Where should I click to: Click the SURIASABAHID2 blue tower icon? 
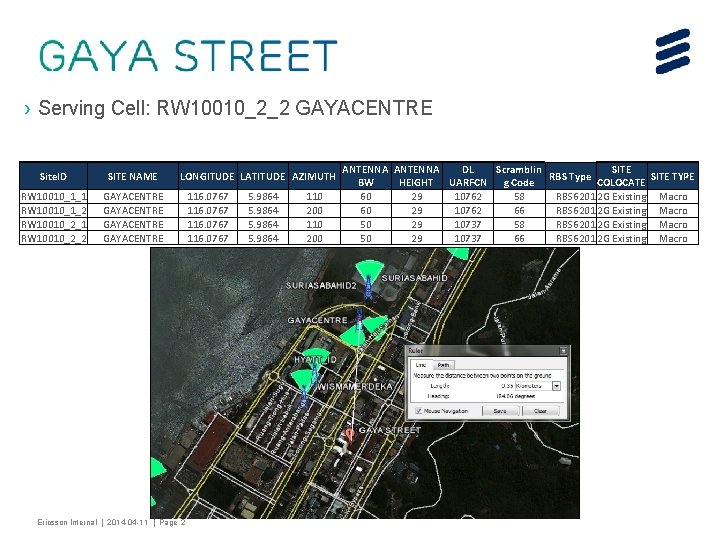click(368, 287)
